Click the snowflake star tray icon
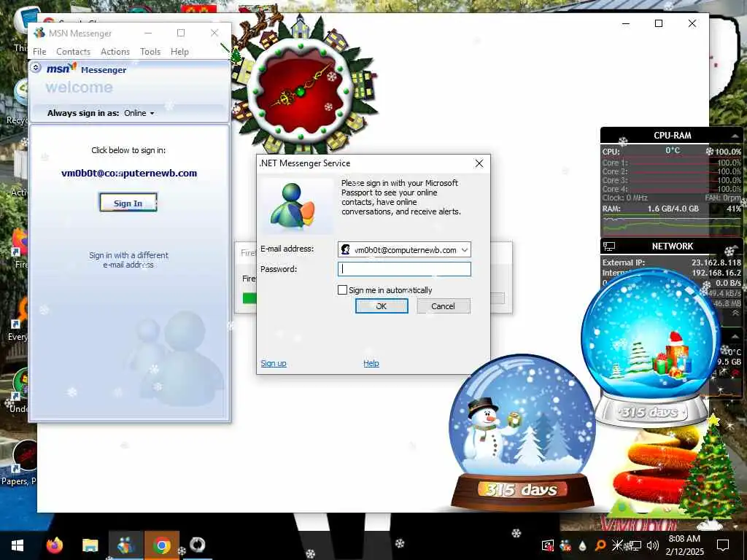Image resolution: width=747 pixels, height=560 pixels. pos(617,545)
